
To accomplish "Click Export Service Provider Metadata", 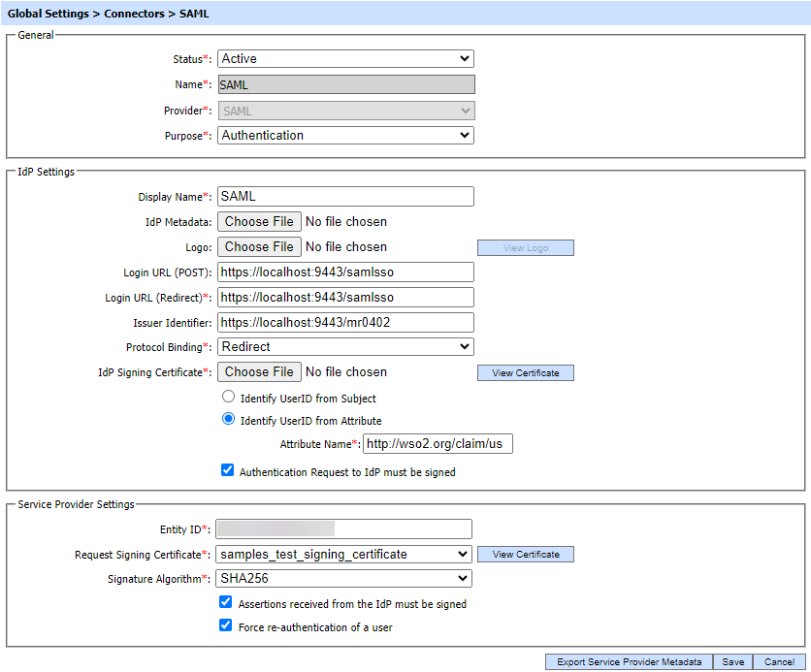I will pyautogui.click(x=629, y=662).
